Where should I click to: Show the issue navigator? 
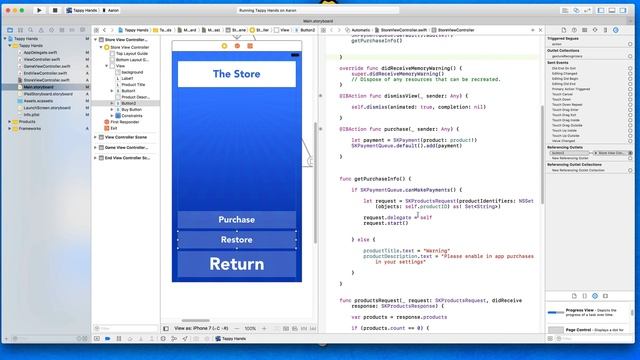41,30
